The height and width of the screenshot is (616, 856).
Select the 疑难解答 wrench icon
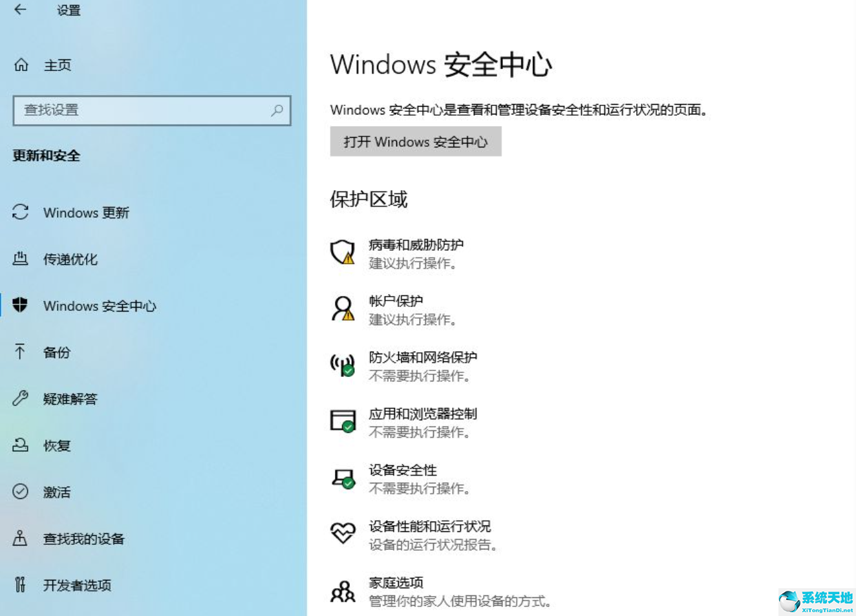pos(20,399)
